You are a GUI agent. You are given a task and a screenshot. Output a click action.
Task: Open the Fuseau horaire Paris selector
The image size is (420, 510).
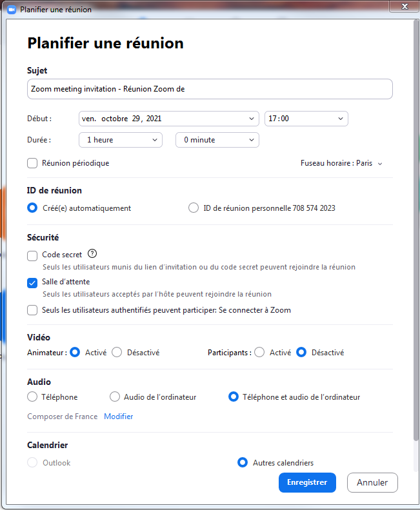coord(342,164)
